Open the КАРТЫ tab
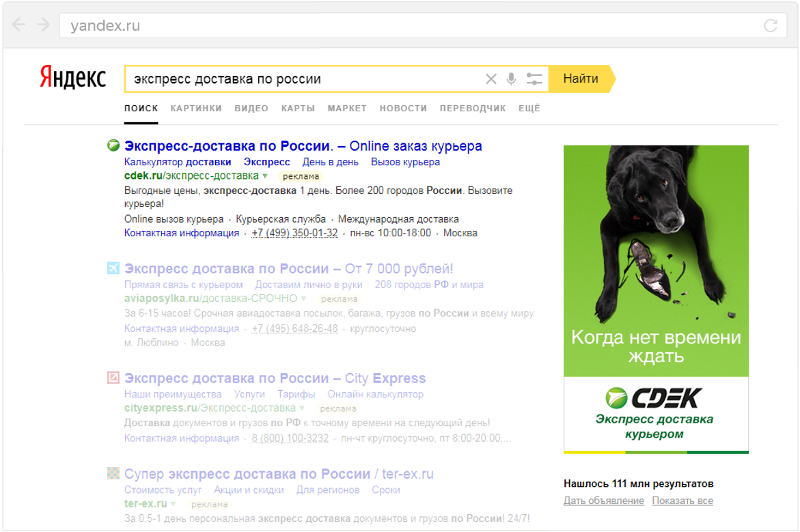 tap(298, 108)
